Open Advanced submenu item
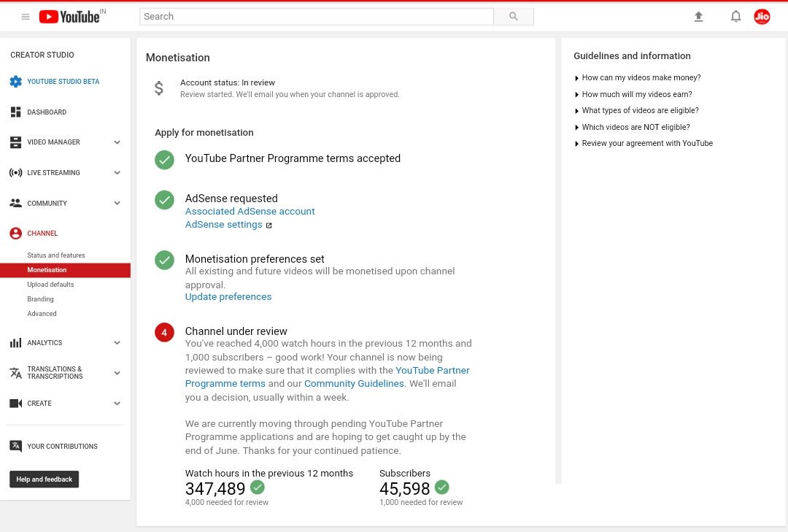The image size is (788, 532). 42,314
